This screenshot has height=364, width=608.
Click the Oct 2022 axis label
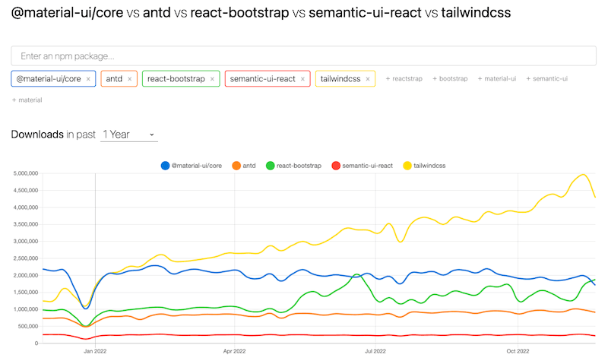point(518,351)
